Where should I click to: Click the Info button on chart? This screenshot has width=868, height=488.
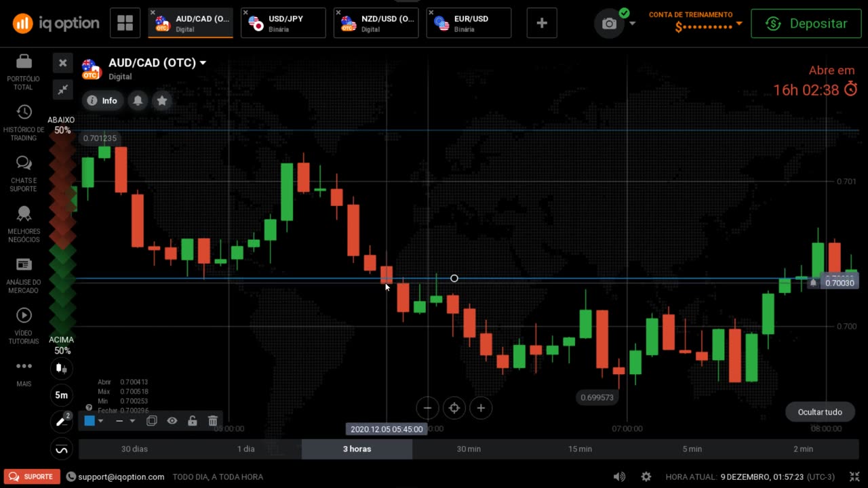click(102, 100)
